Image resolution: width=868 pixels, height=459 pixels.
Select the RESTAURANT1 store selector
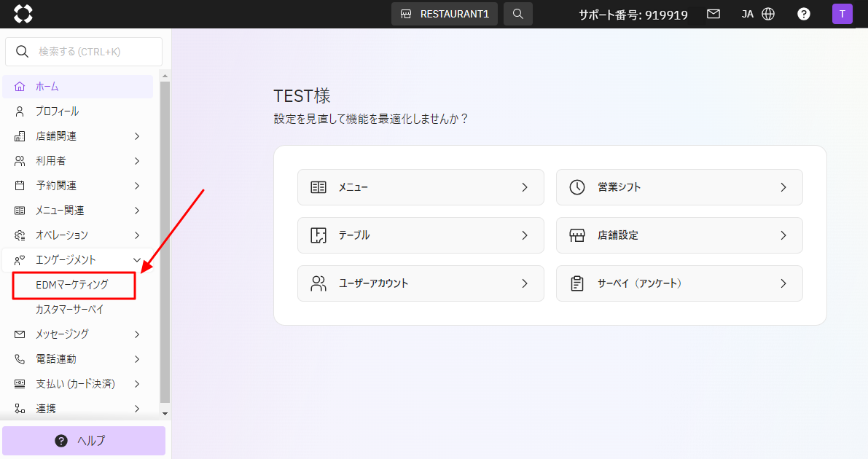[x=445, y=14]
